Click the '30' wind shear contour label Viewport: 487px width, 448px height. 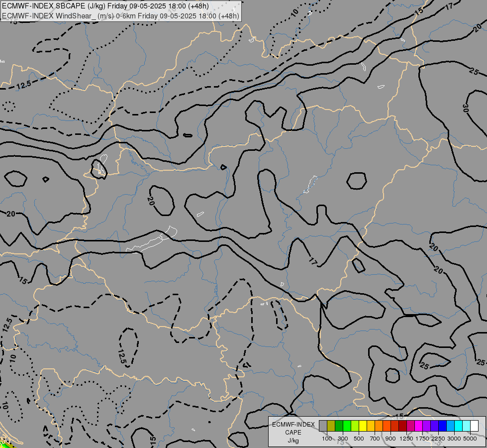465,108
